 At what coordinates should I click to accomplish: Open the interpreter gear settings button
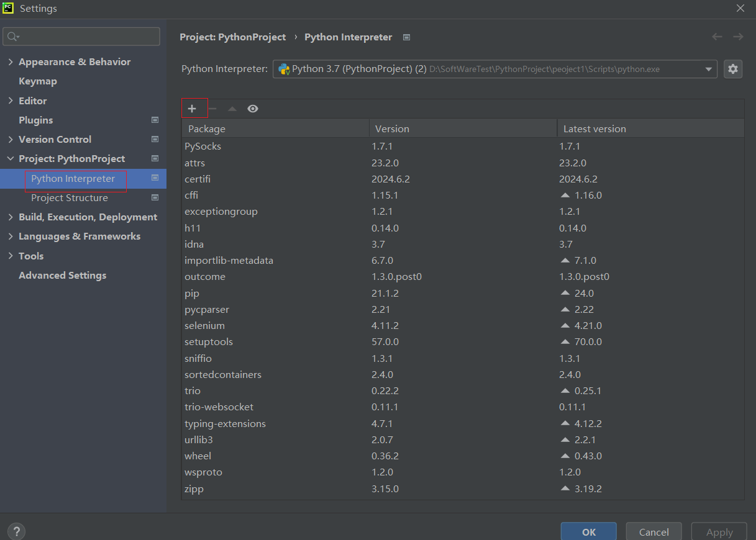click(733, 69)
